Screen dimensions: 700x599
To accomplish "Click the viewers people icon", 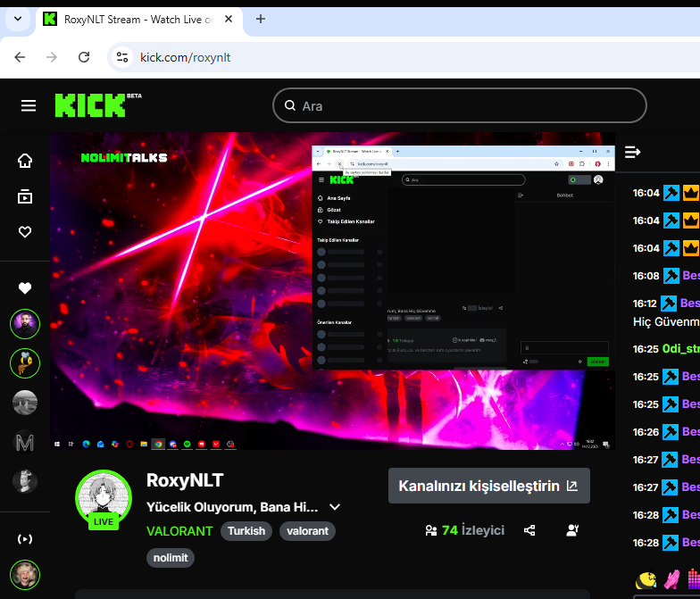I will point(431,530).
